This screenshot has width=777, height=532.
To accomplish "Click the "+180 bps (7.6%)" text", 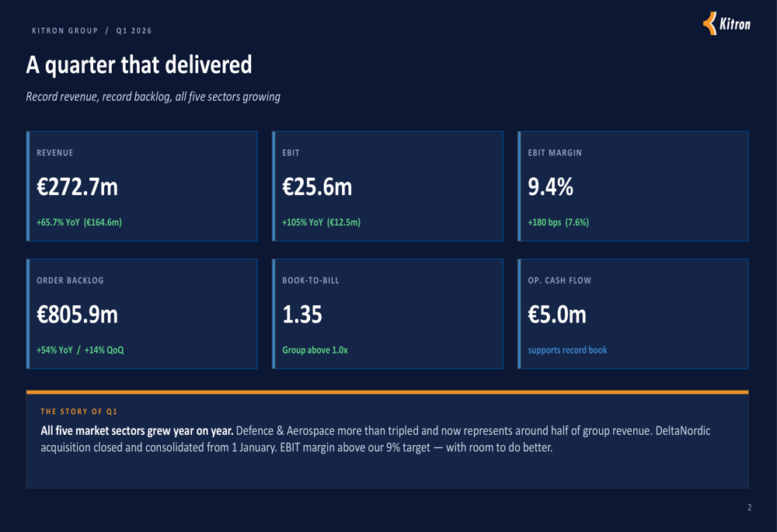I will (x=558, y=222).
